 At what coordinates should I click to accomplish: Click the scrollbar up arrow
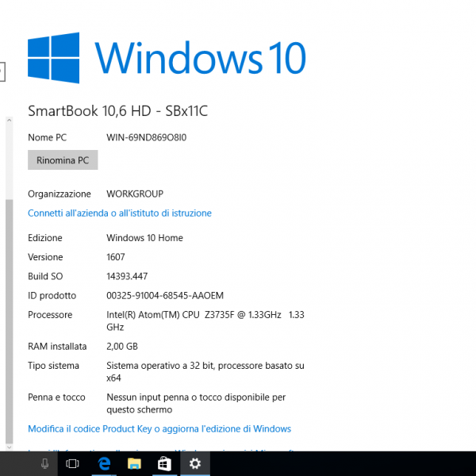pyautogui.click(x=9, y=121)
